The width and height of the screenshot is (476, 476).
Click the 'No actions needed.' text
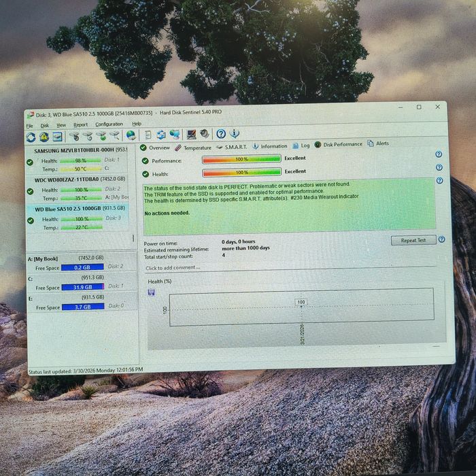click(x=167, y=213)
